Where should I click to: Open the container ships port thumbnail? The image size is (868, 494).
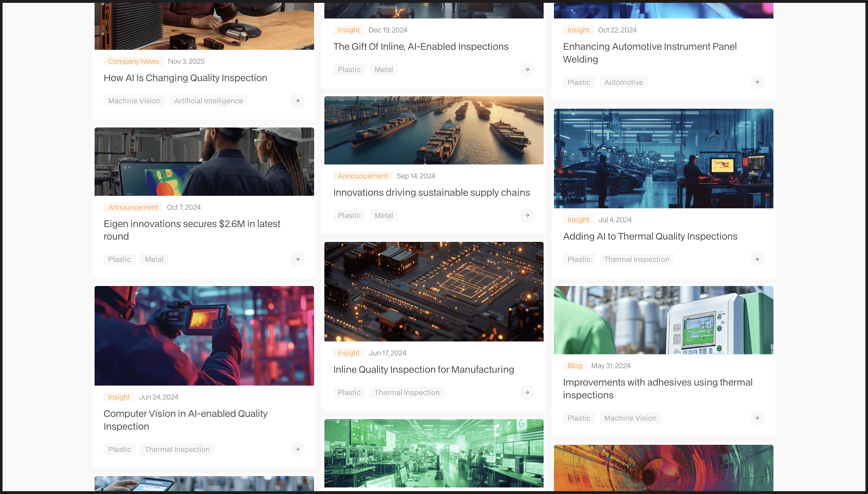(433, 130)
